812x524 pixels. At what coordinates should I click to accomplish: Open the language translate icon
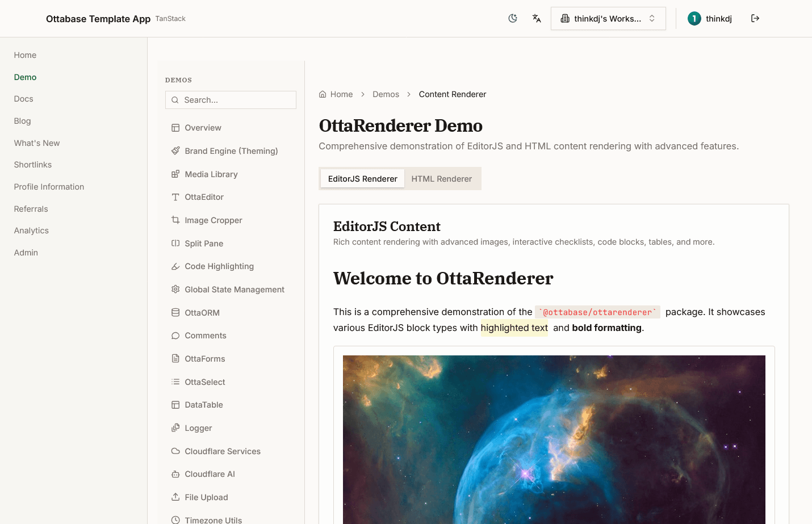[x=537, y=19]
